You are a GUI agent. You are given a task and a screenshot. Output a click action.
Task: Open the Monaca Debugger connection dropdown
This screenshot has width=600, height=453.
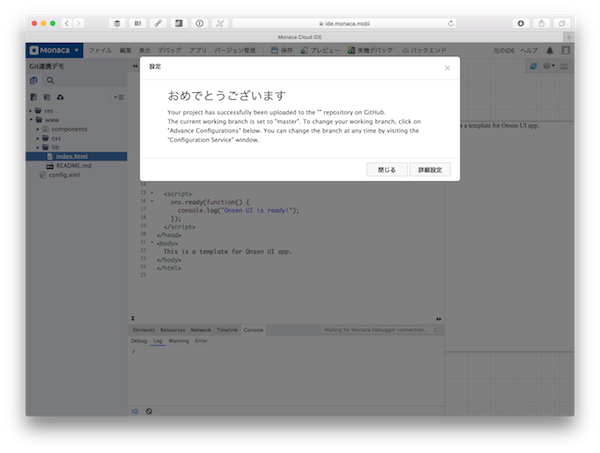(x=380, y=330)
